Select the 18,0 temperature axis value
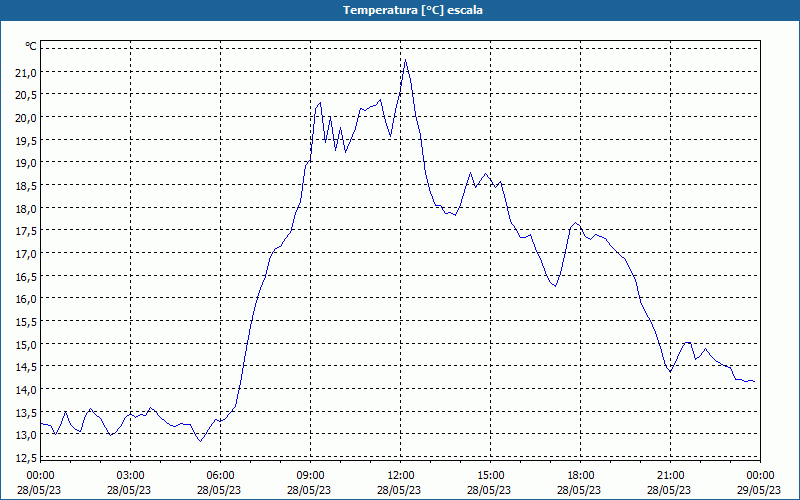 point(27,209)
